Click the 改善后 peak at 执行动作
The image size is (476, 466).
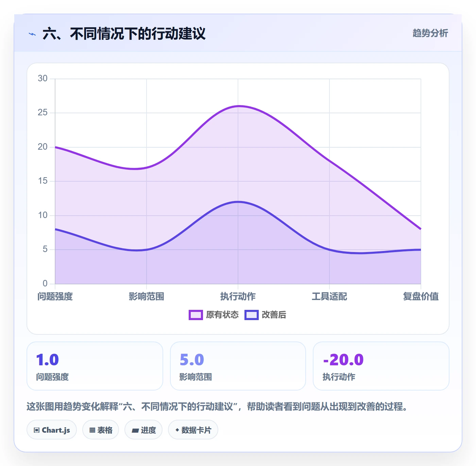[238, 202]
